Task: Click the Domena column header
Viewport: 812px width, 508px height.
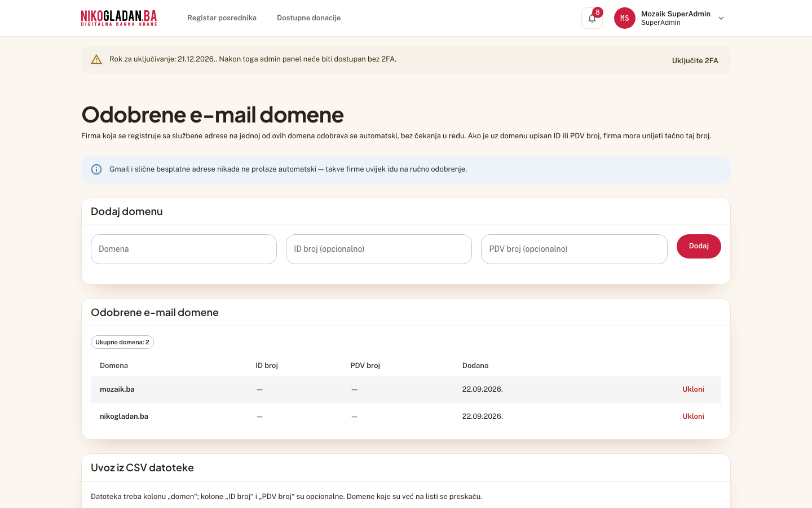Action: click(x=114, y=366)
